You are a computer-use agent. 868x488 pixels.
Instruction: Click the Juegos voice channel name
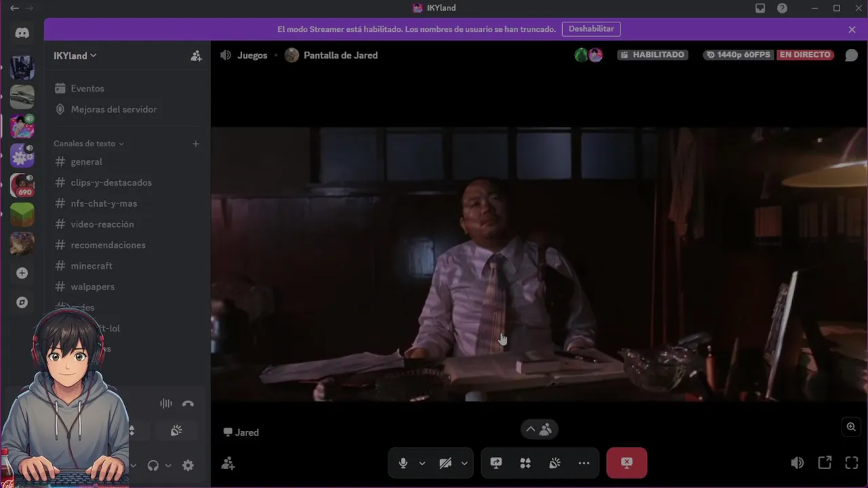pos(252,56)
